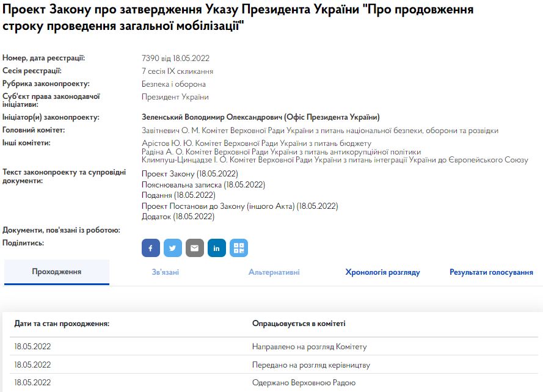Select the Проходження tab
This screenshot has height=392, width=543.
57,272
